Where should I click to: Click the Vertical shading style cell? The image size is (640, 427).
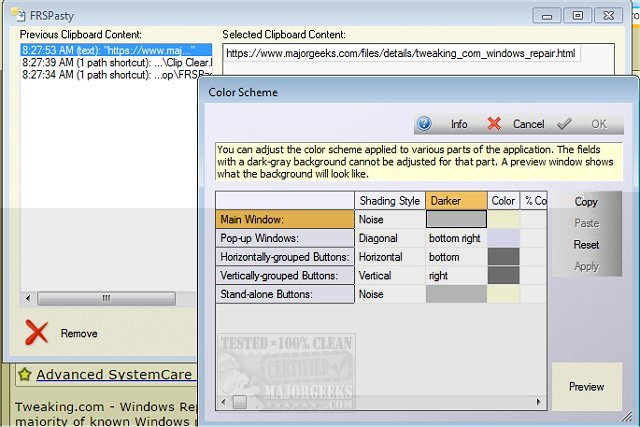coord(390,276)
